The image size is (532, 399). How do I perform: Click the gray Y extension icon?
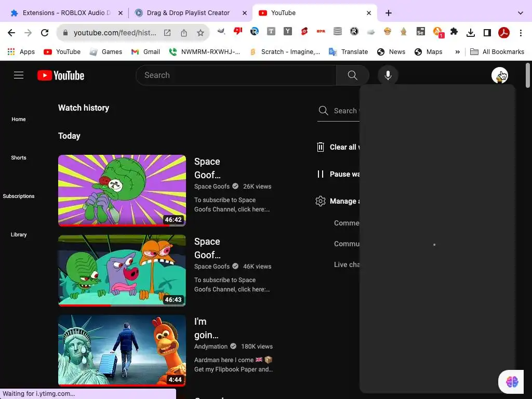pos(288,32)
